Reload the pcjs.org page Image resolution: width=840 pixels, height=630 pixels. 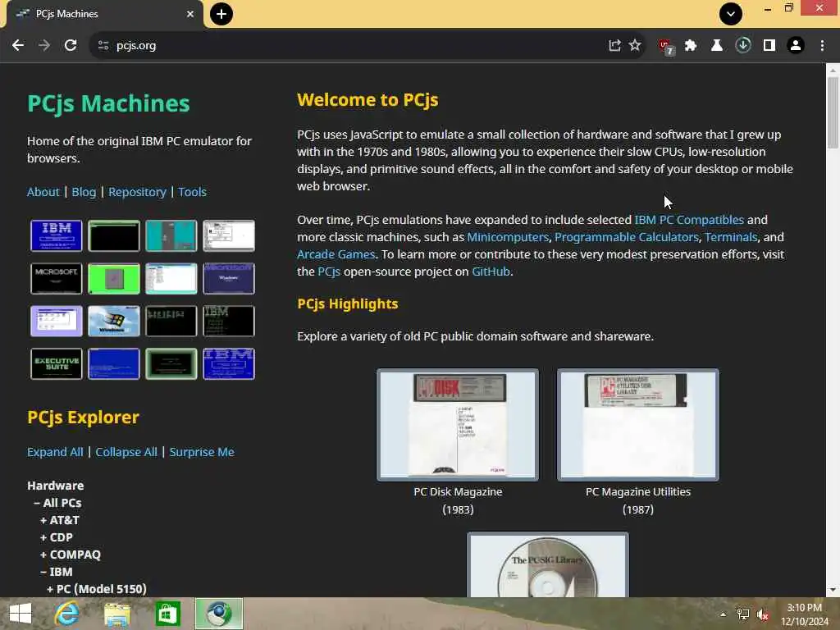point(71,46)
